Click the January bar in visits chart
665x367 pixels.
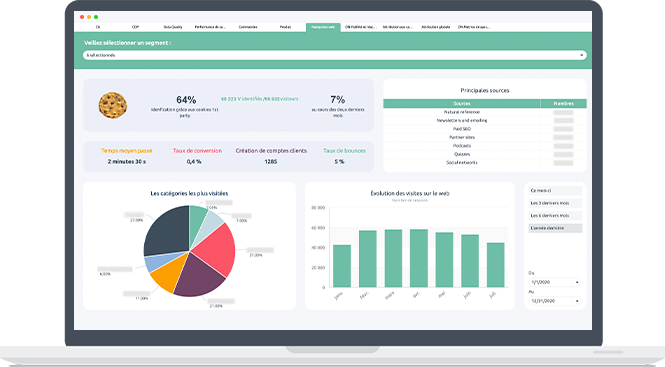pos(342,266)
